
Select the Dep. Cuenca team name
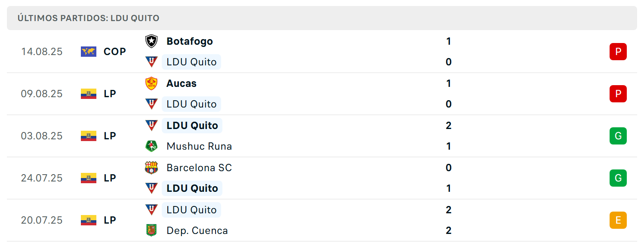click(x=197, y=231)
